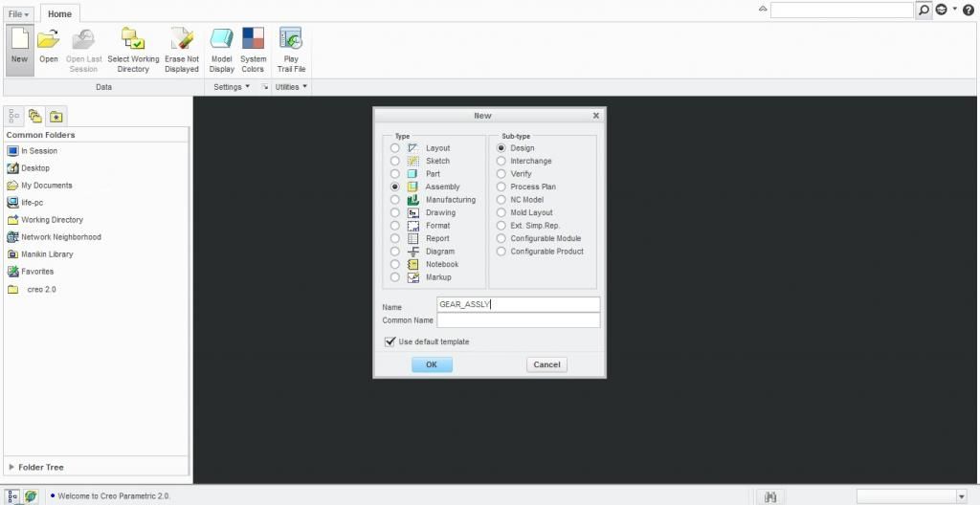Viewport: 980px width, 505px height.
Task: Switch to the Folder Browser navigator icon
Action: pyautogui.click(x=35, y=117)
